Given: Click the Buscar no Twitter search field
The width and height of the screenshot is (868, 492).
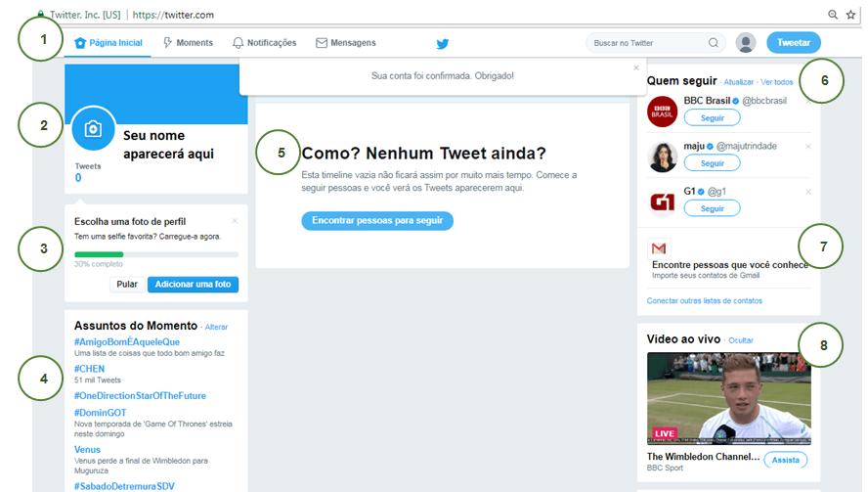Looking at the screenshot, I should click(x=656, y=43).
